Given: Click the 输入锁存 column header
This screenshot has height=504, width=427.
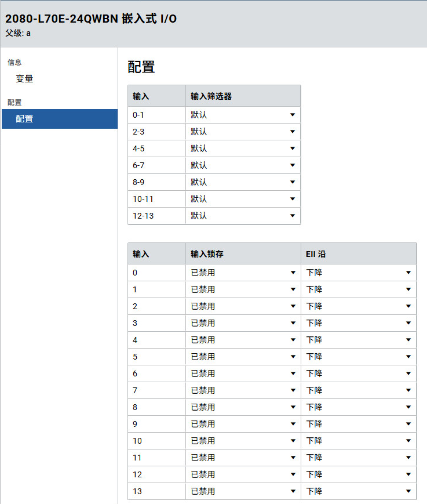Looking at the screenshot, I should tap(243, 254).
